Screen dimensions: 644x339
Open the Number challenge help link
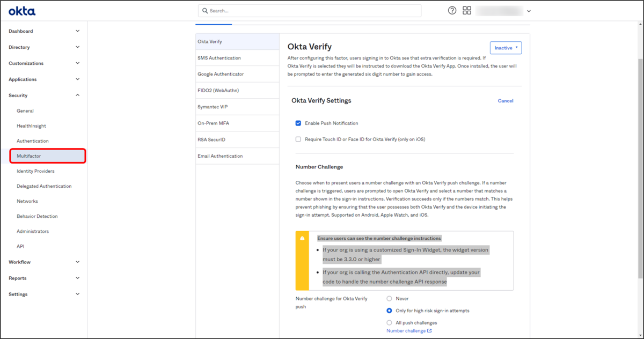point(406,331)
